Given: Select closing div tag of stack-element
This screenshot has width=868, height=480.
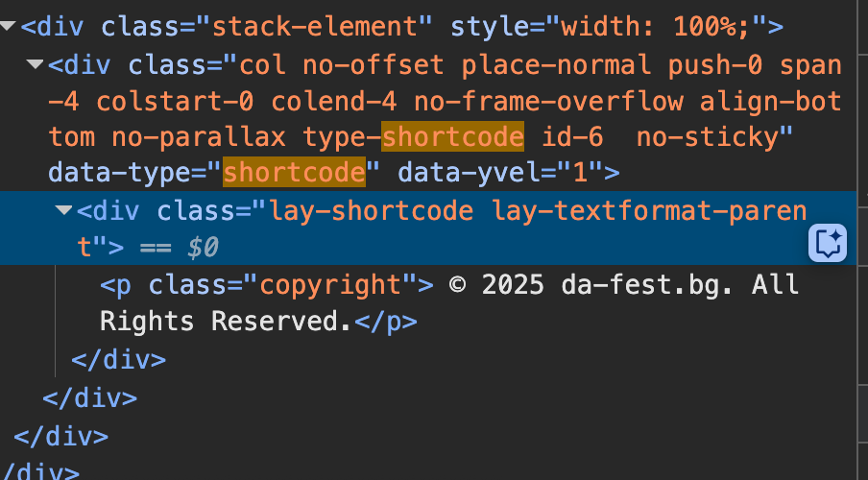Looking at the screenshot, I should pos(61,435).
